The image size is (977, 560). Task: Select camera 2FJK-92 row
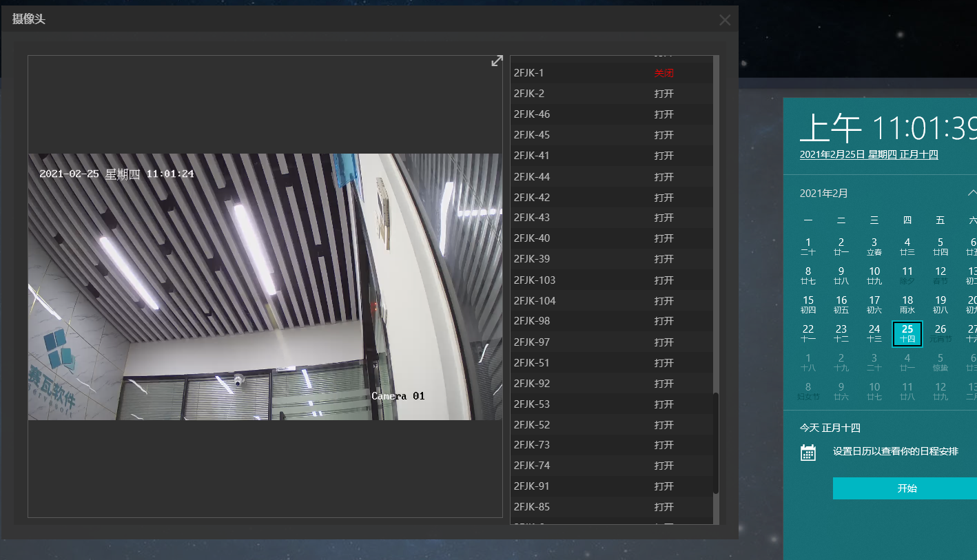click(x=611, y=384)
